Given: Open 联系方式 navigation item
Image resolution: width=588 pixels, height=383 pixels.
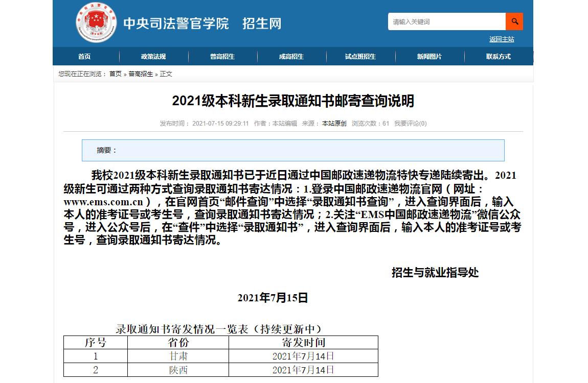Looking at the screenshot, I should coord(499,57).
